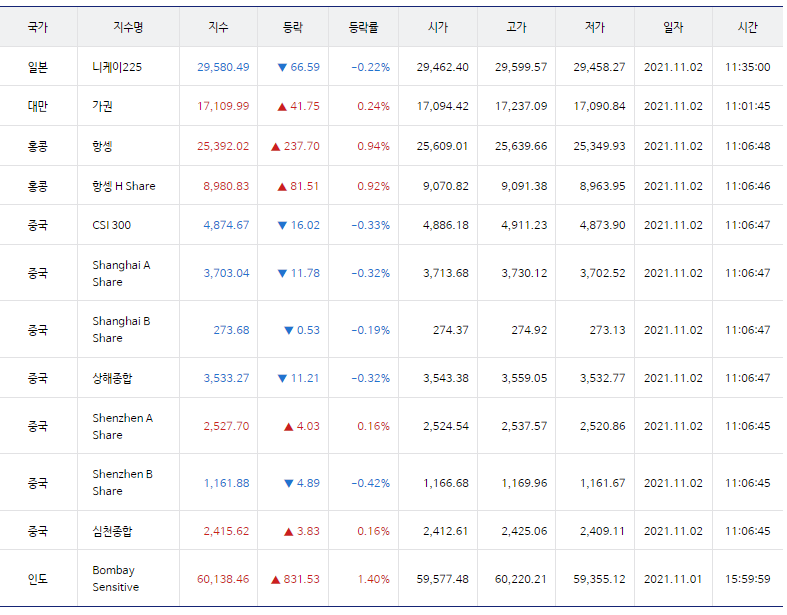The height and width of the screenshot is (615, 787).
Task: Click the up arrow beside 81.51
Action: 282,187
